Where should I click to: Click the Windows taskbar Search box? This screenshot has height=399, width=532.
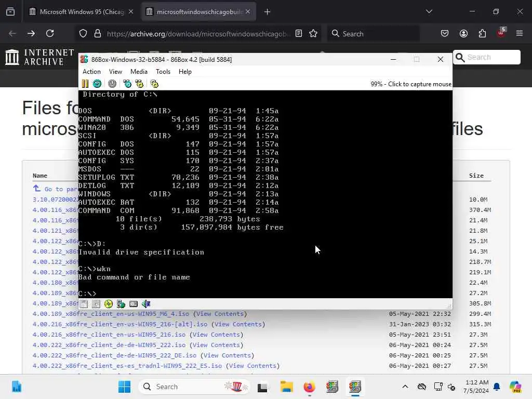pos(194,387)
